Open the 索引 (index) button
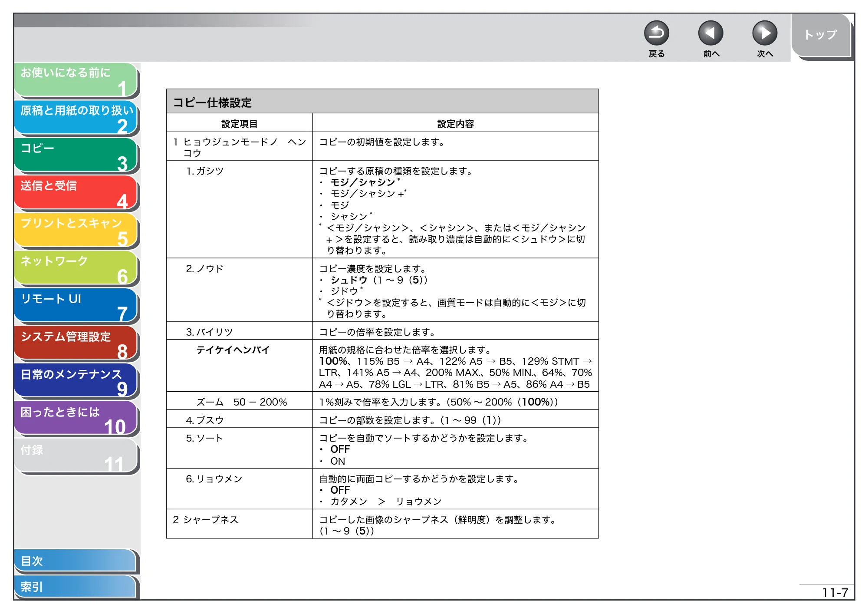Viewport: 868px width, 614px height. click(76, 587)
